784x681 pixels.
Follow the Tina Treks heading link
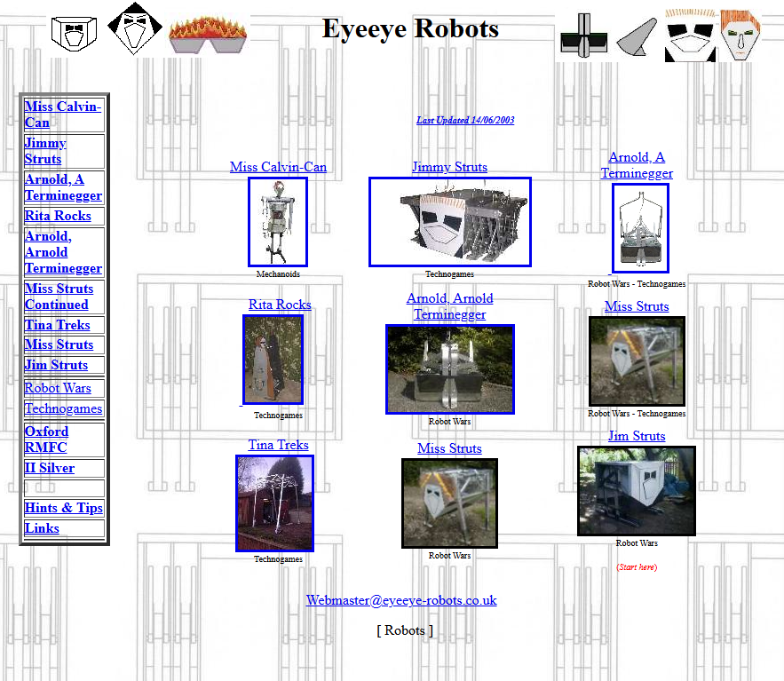pyautogui.click(x=279, y=445)
